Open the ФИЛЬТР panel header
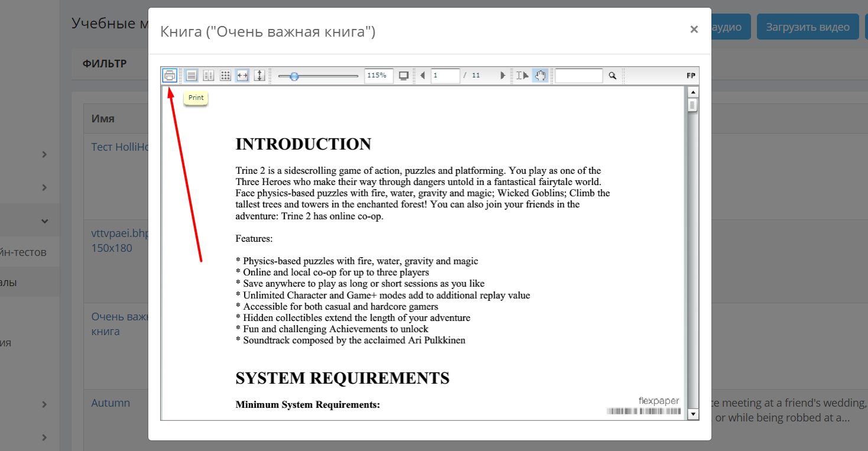 (105, 64)
